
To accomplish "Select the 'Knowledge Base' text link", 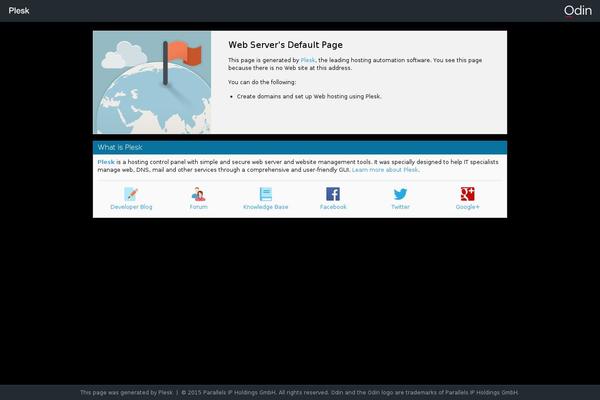I will (x=266, y=207).
